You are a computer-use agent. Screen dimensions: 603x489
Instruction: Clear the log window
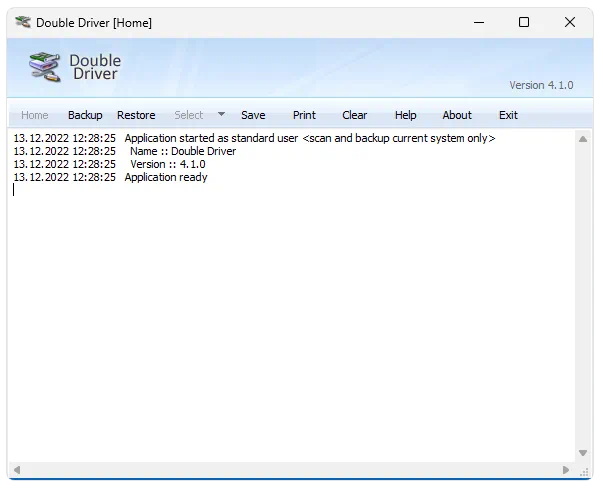pos(355,115)
